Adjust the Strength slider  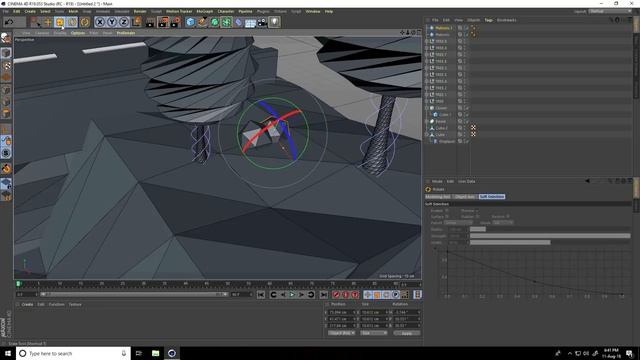[x=550, y=236]
